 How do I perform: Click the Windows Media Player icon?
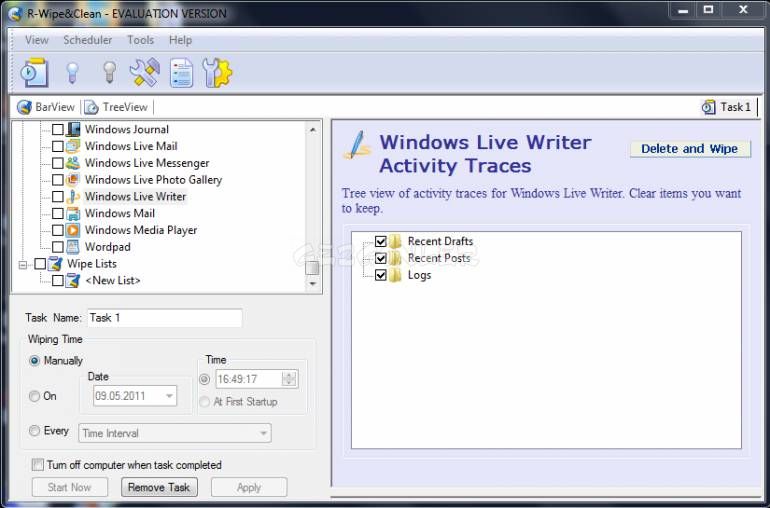click(x=73, y=230)
